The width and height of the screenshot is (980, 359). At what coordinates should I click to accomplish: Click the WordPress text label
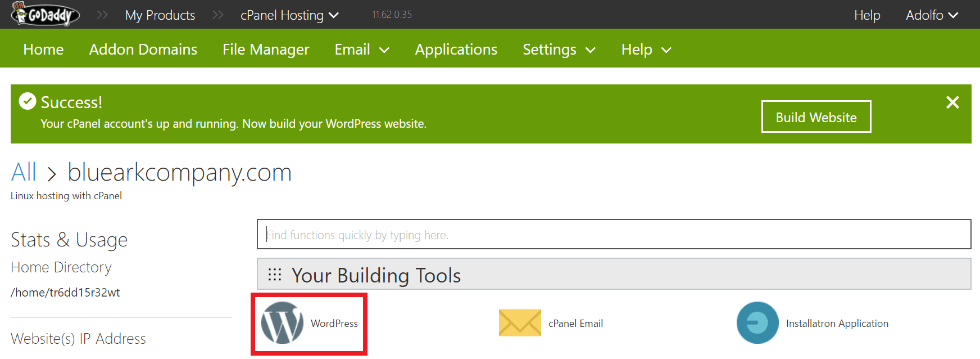click(334, 324)
